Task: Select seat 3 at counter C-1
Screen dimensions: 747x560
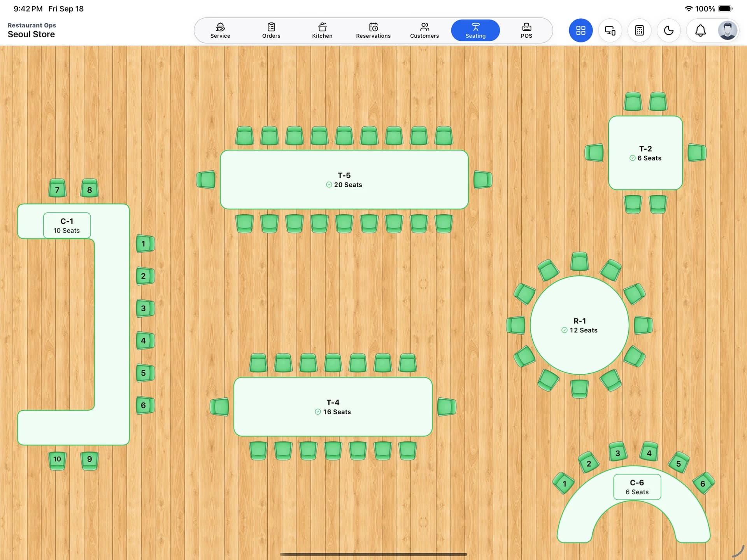Action: tap(145, 308)
